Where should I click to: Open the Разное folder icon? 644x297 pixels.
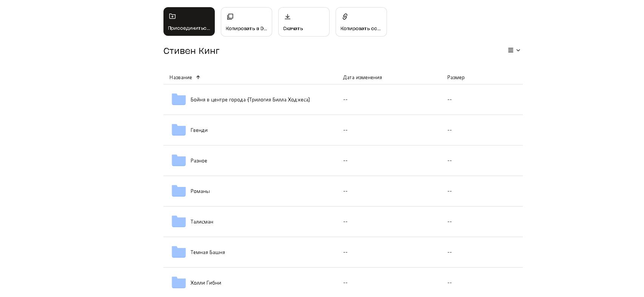click(x=179, y=161)
